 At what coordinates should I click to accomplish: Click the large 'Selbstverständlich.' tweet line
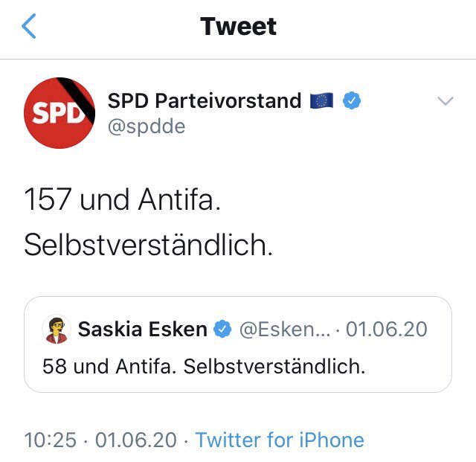149,244
